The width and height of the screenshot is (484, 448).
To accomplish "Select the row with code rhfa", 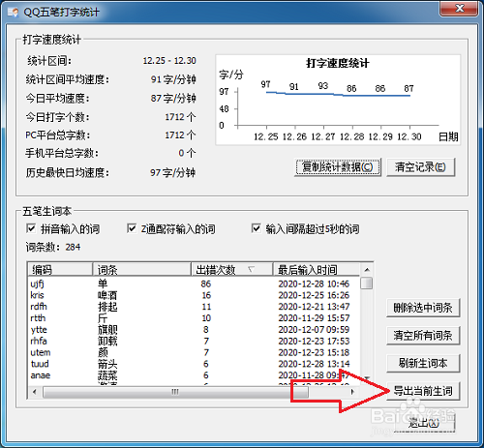I will click(194, 341).
